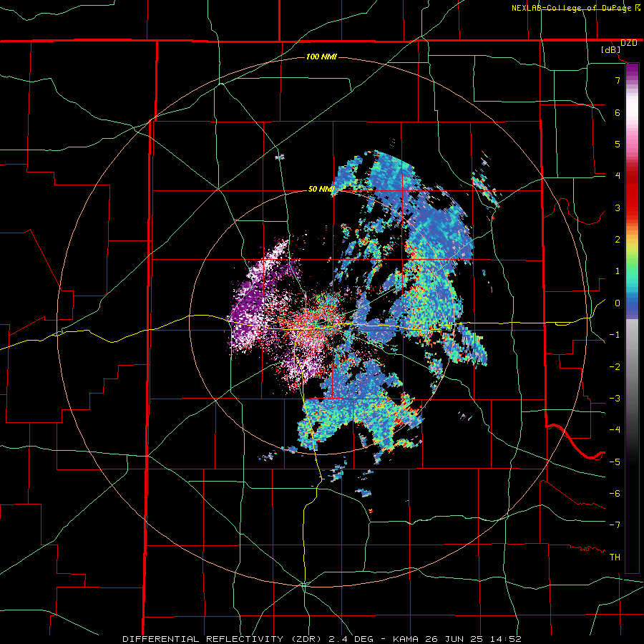The height and width of the screenshot is (644, 644).
Task: Click the '-2' value on the color scale
Action: pos(615,367)
